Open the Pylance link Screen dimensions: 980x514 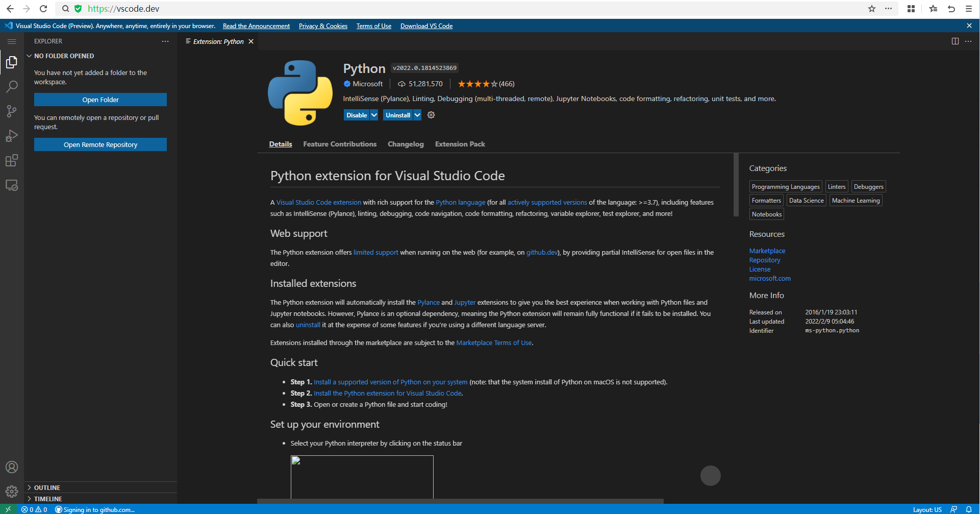pos(429,302)
